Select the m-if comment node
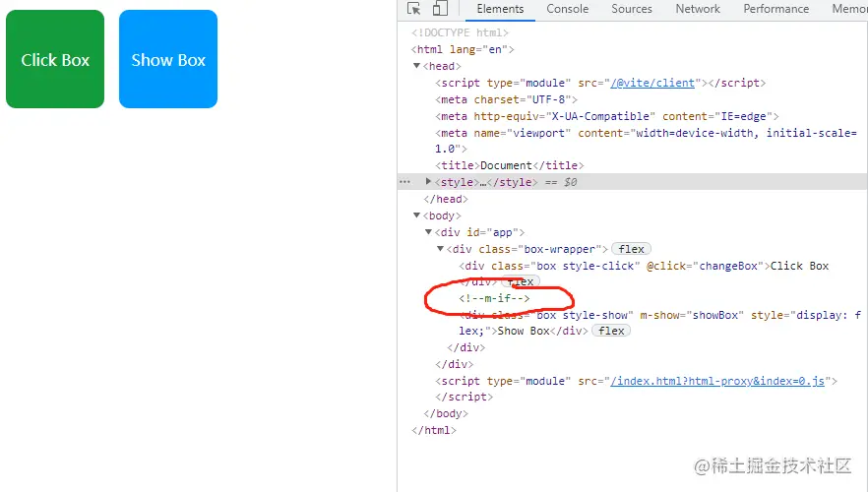The image size is (868, 492). pos(494,298)
